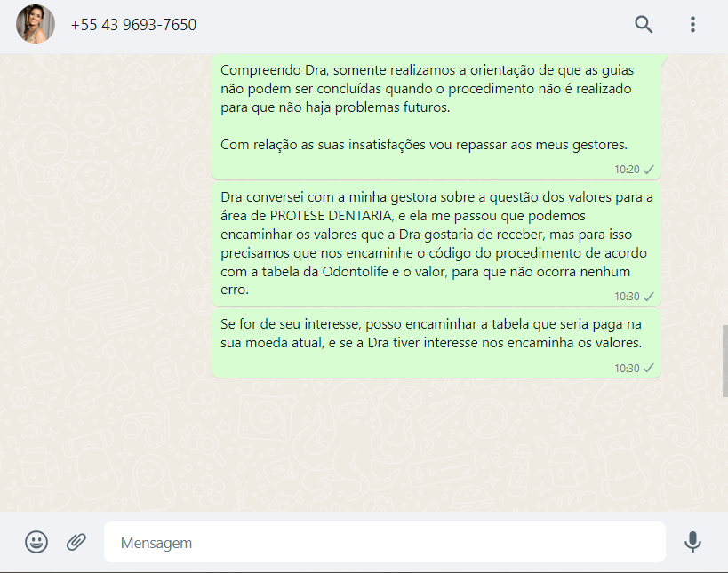
Task: Click the contact number +55 43 9693-7650
Action: [133, 25]
